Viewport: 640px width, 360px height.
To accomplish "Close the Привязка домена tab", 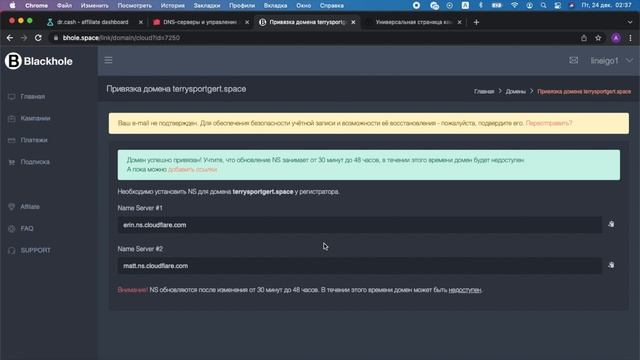I will point(353,22).
